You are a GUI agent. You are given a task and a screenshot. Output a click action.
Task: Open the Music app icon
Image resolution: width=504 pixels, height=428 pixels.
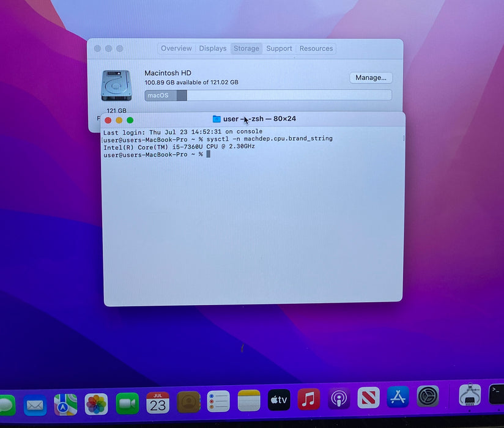click(309, 399)
